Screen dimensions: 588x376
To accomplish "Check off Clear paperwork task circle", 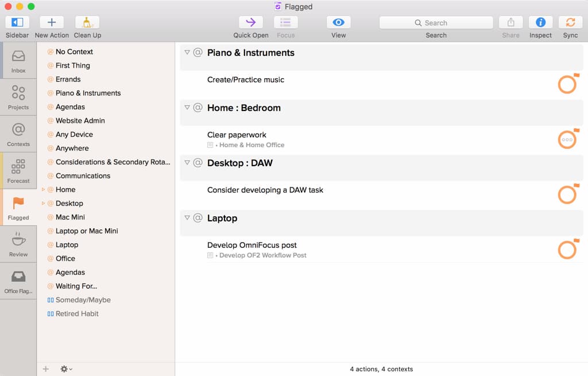I will (567, 140).
